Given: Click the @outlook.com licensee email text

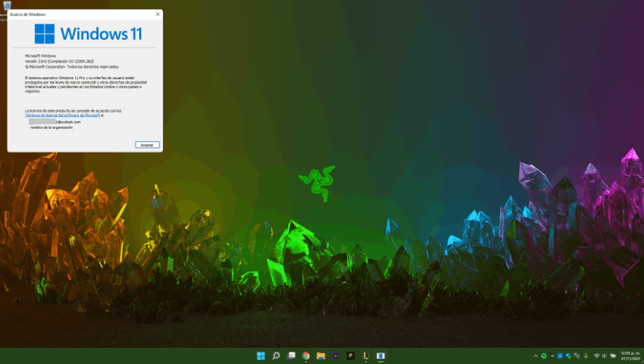Looking at the screenshot, I should click(68, 122).
